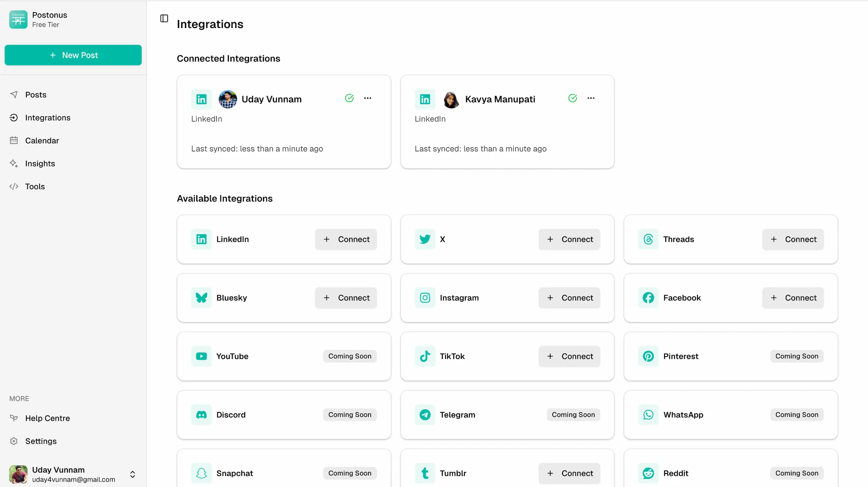Open options menu for Kavya Manupati integration
Viewport: 868px width, 487px height.
pos(591,98)
